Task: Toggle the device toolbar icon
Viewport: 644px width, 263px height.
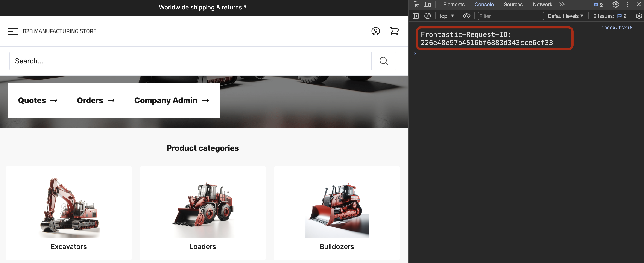Action: click(427, 5)
